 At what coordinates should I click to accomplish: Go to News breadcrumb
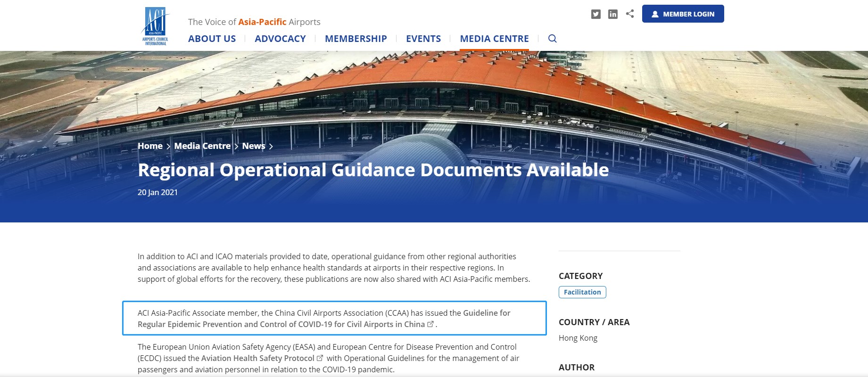(x=254, y=146)
